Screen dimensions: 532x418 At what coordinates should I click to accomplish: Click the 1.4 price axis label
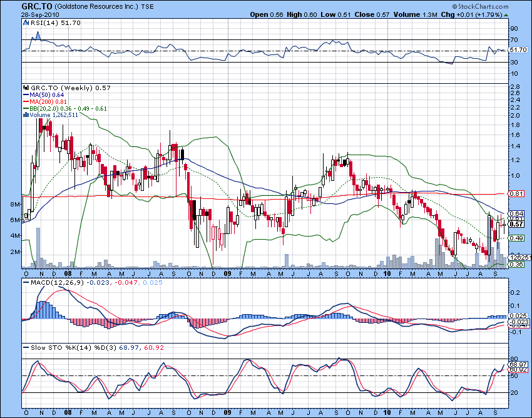(515, 146)
